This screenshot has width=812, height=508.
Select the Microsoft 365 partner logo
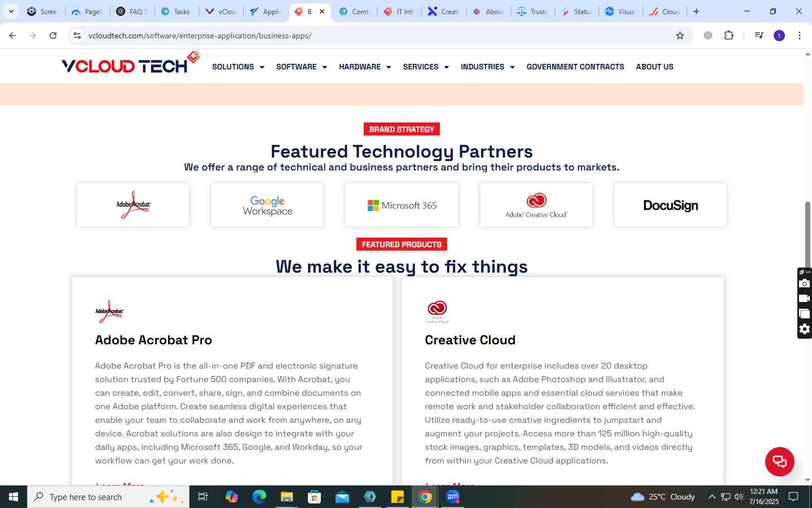[x=401, y=205]
